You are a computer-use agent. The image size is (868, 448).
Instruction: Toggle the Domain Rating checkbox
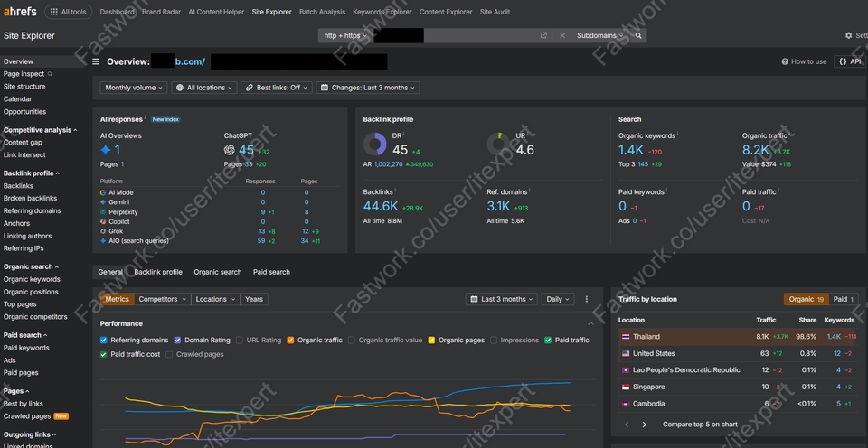coord(178,341)
